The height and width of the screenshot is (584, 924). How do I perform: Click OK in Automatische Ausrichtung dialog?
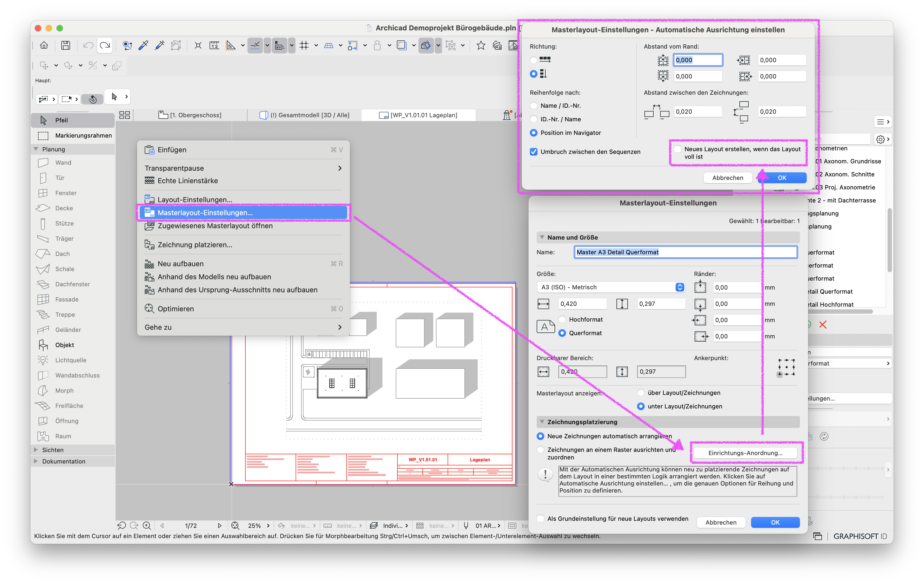pos(782,178)
